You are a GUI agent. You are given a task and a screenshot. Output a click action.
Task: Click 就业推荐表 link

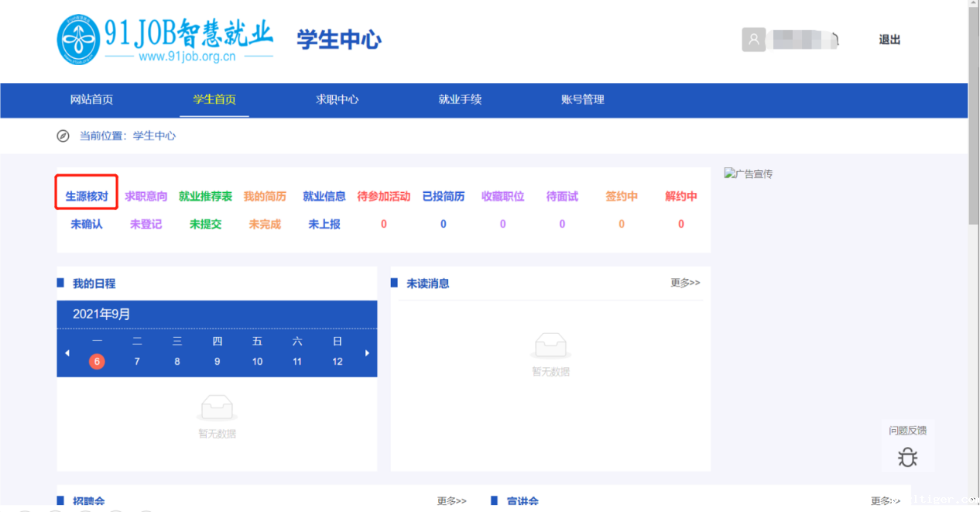[x=205, y=197]
